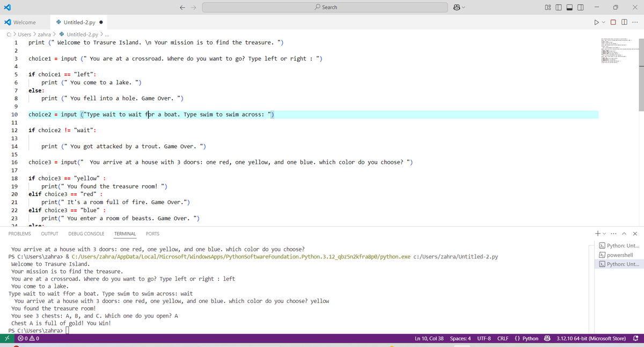Change end of line sequence CRLF
644x347 pixels.
coord(503,339)
